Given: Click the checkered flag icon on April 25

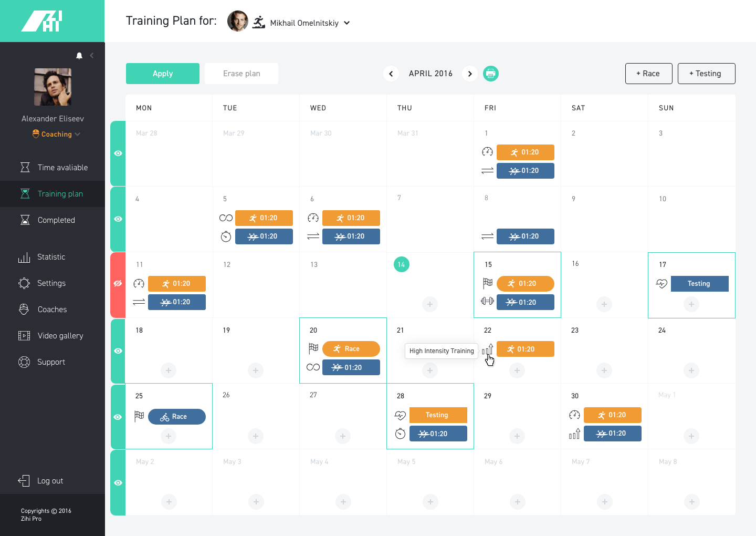Looking at the screenshot, I should [139, 416].
